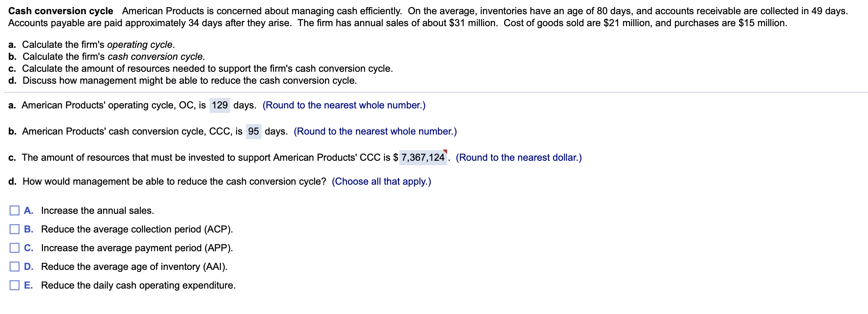
Task: Click the operating cycle answer field showing 129
Action: (220, 105)
